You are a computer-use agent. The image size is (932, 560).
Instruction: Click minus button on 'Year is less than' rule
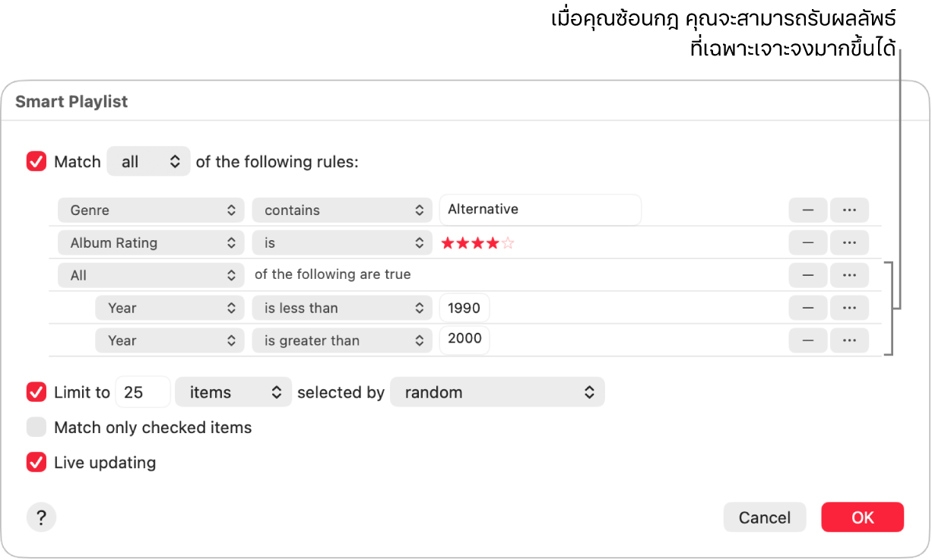807,308
